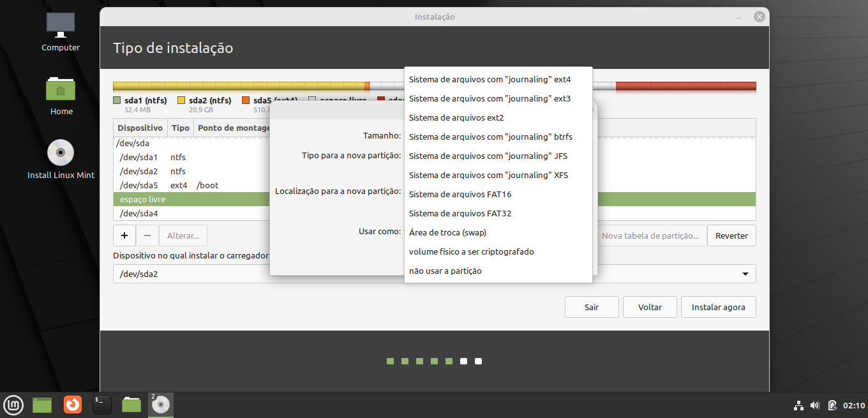This screenshot has width=868, height=418.
Task: Select journaling btrfs file system
Action: (498, 137)
